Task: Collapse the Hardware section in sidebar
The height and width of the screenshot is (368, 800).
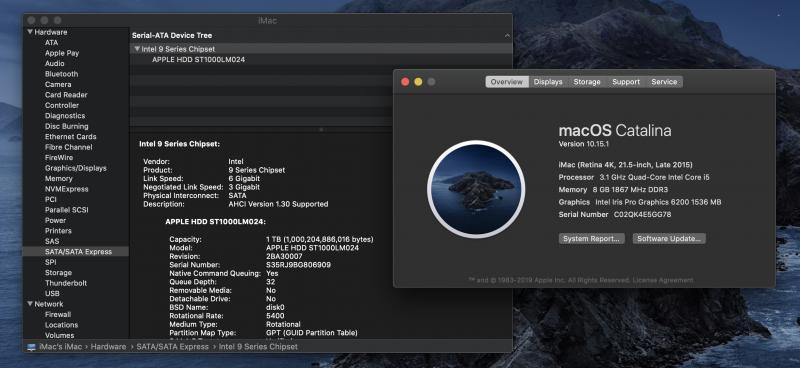Action: pyautogui.click(x=30, y=32)
